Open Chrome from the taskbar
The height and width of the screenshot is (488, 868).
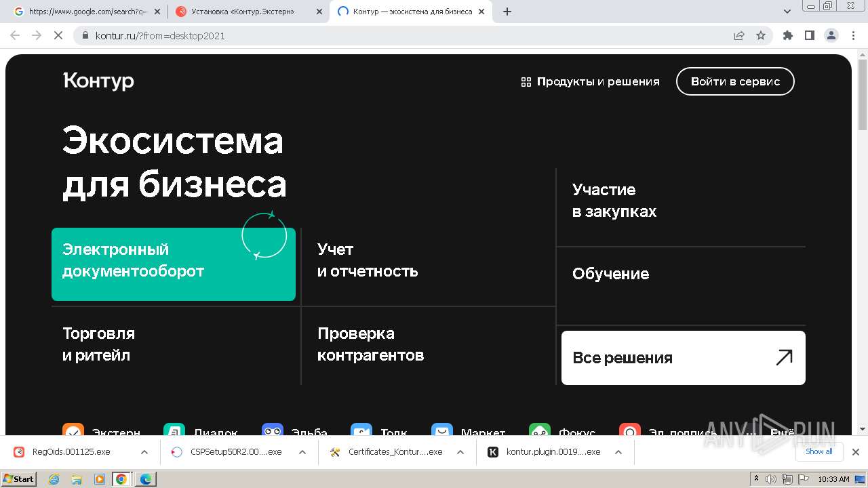tap(121, 479)
